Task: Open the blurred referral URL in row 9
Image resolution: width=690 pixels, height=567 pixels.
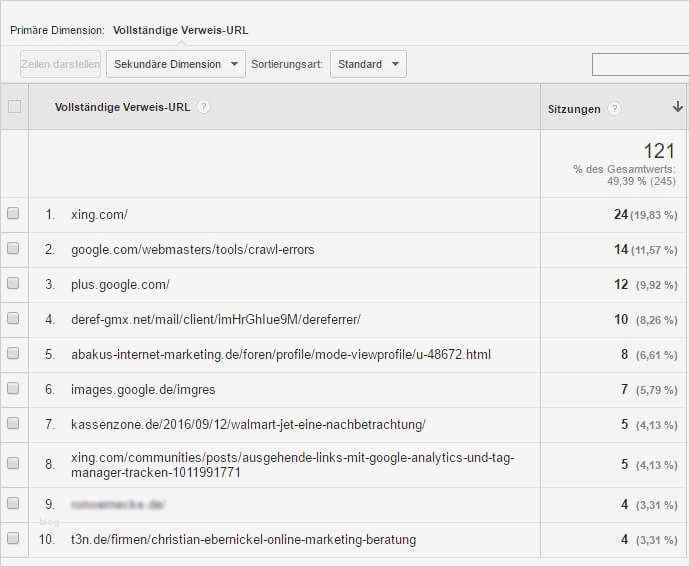Action: [x=118, y=504]
